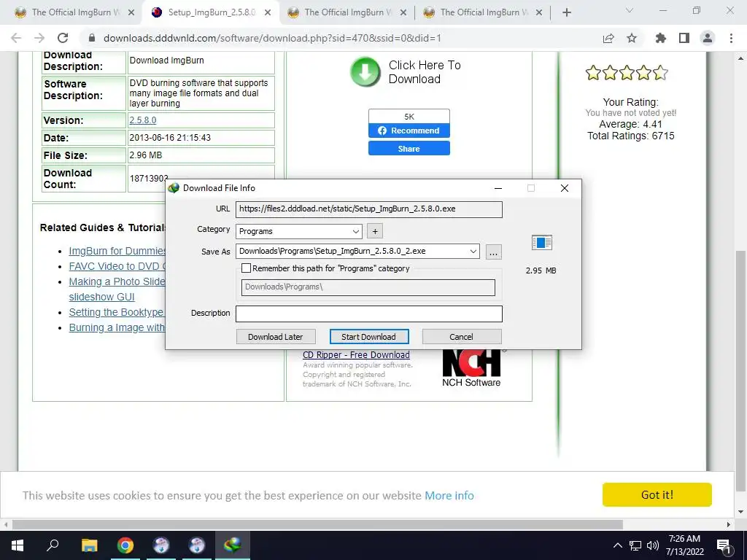Click the taskbar clock showing 7:26 AM

click(x=684, y=545)
